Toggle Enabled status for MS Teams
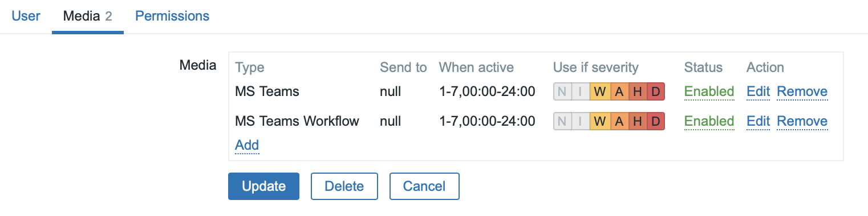Viewport: 868px width, 216px height. (709, 91)
